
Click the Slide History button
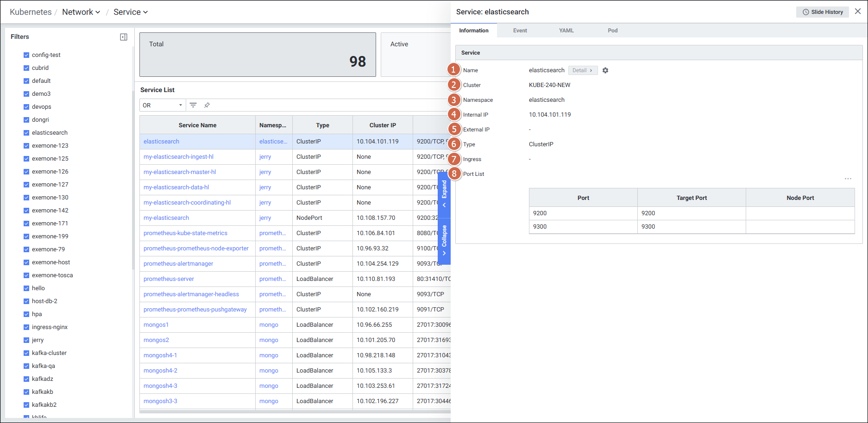coord(823,12)
